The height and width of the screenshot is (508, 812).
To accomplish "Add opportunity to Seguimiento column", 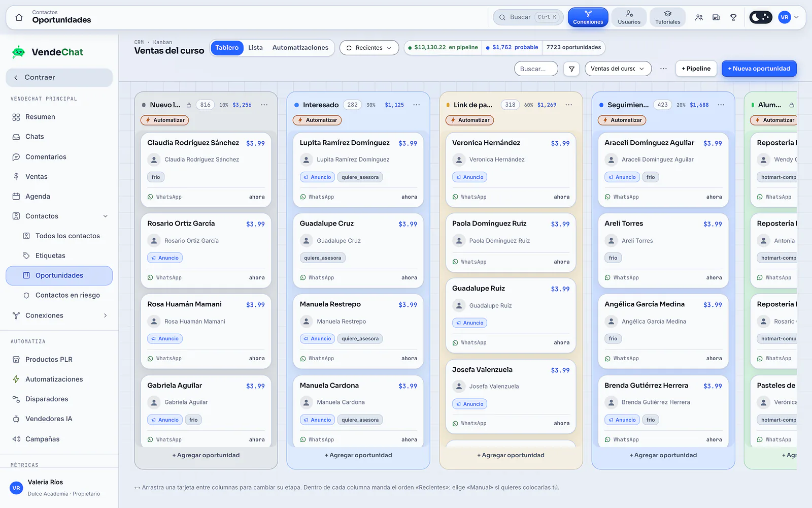I will [x=663, y=456].
